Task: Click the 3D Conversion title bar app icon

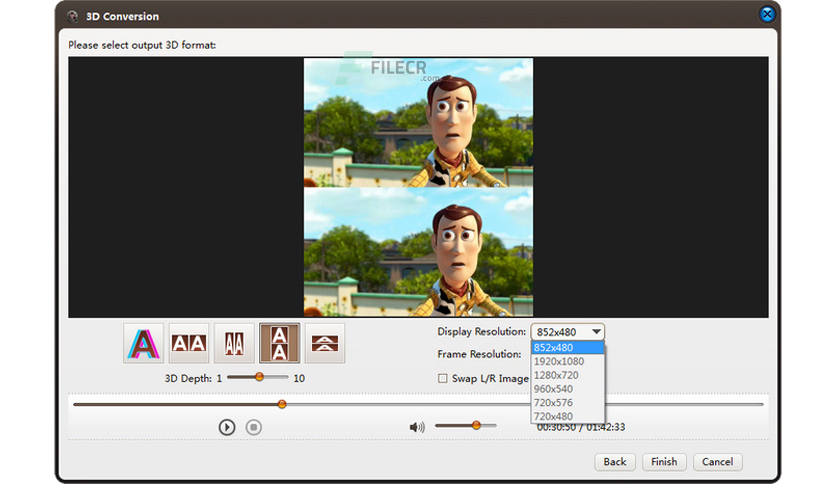Action: pos(73,17)
